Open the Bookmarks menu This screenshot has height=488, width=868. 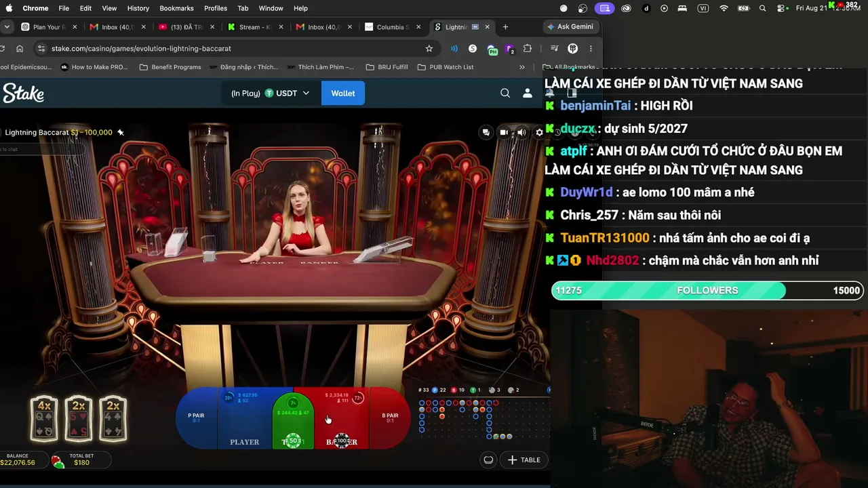[x=176, y=8]
